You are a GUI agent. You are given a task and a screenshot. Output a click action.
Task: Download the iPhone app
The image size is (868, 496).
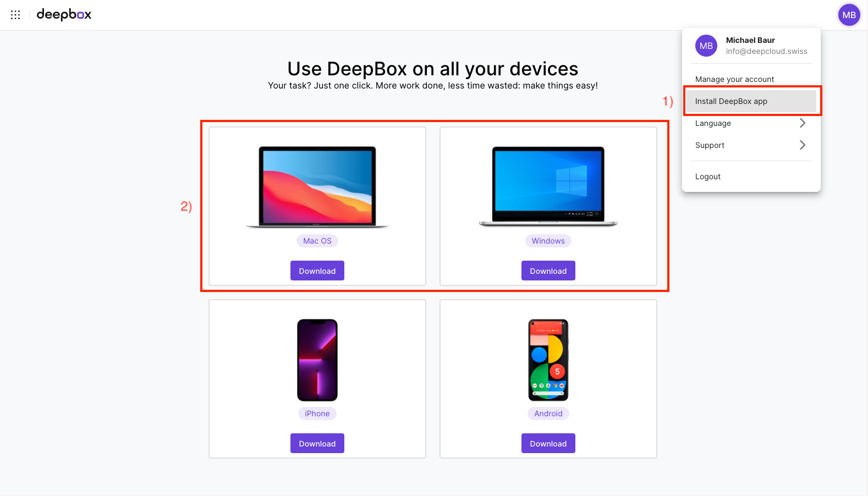[x=317, y=443]
